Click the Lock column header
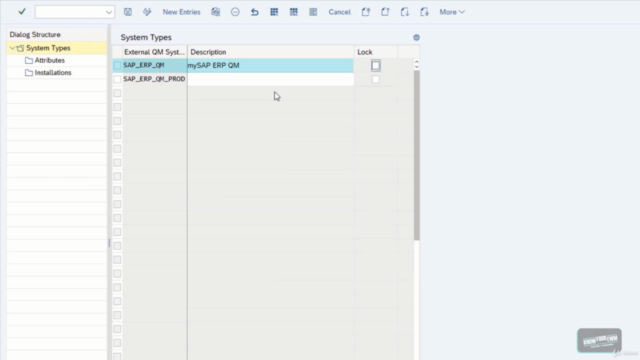 point(376,52)
